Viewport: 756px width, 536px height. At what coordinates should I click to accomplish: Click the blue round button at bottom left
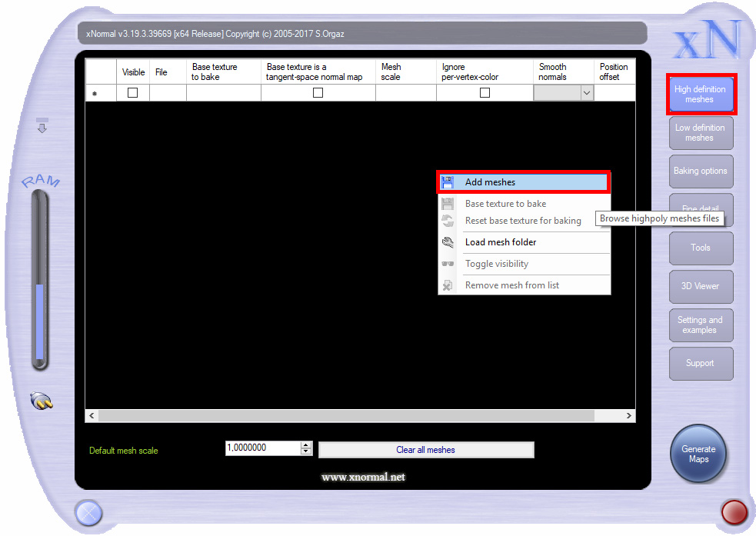pos(88,512)
